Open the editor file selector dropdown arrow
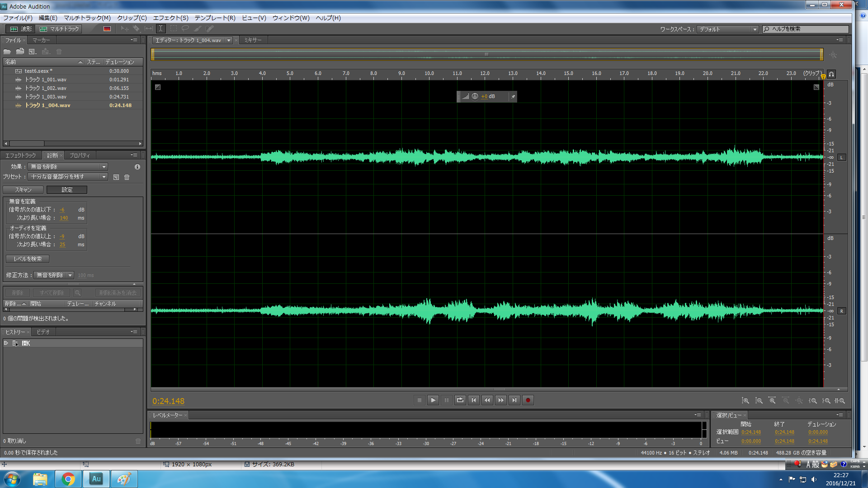The image size is (868, 488). 229,41
